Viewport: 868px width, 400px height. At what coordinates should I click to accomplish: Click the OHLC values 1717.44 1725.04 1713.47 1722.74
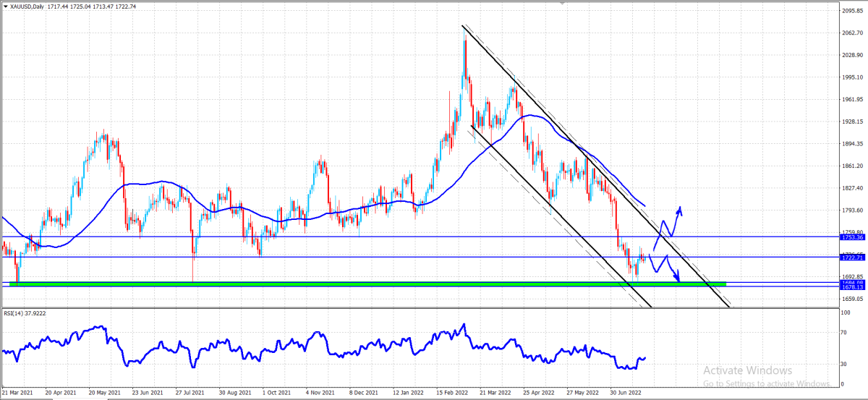93,6
